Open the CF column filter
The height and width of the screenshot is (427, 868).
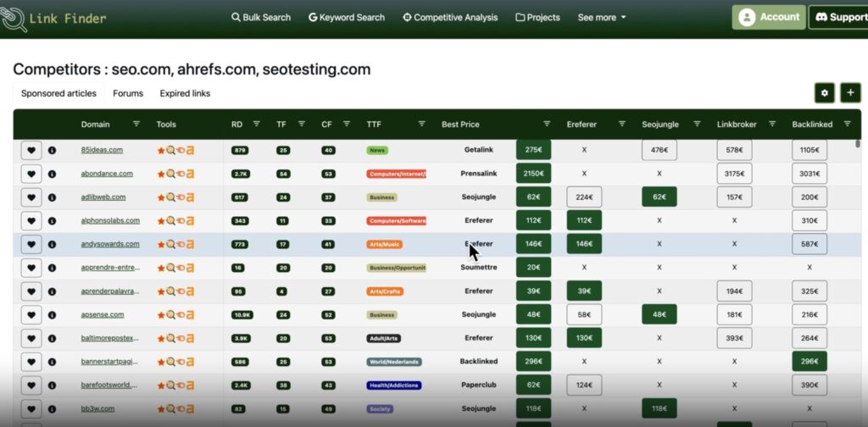pos(347,124)
